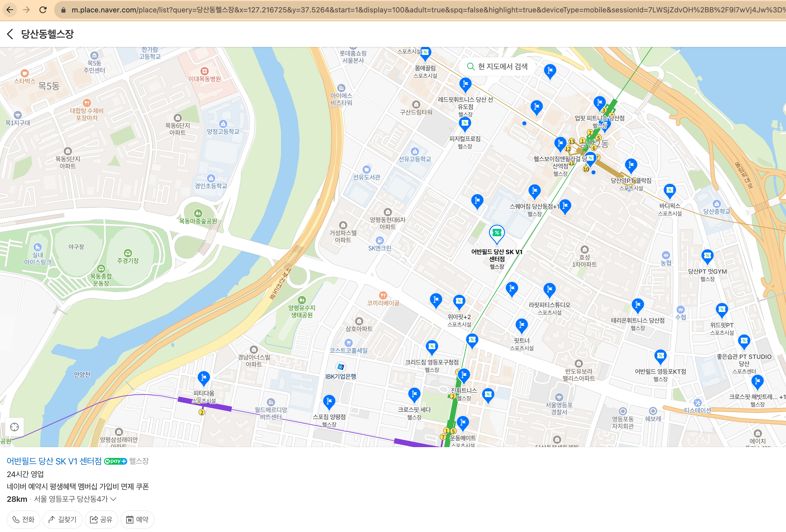Click the Npay+ badge next to the gym name
Image resolution: width=786 pixels, height=532 pixels.
click(x=115, y=461)
